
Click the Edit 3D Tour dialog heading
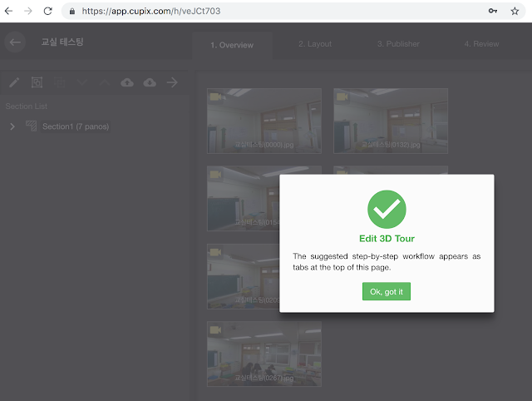tap(387, 239)
